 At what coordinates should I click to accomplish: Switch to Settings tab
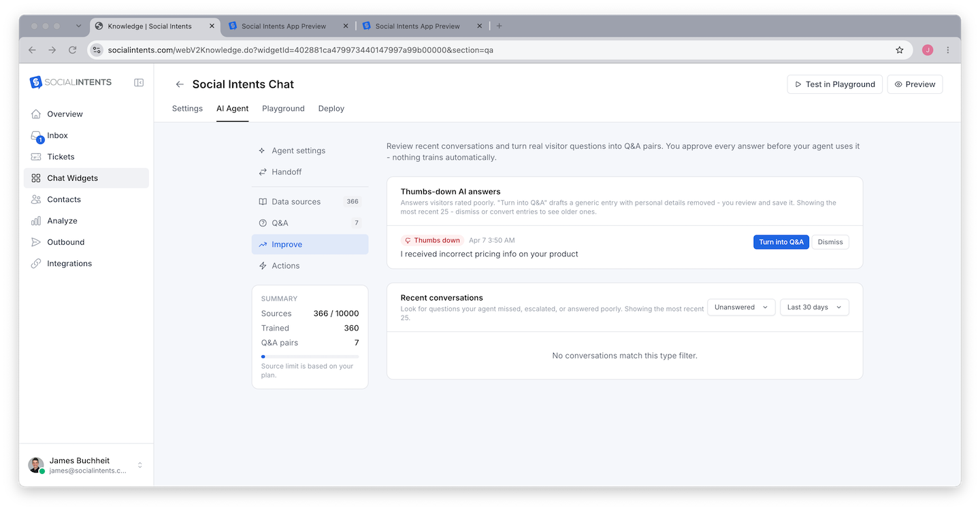[x=187, y=108]
